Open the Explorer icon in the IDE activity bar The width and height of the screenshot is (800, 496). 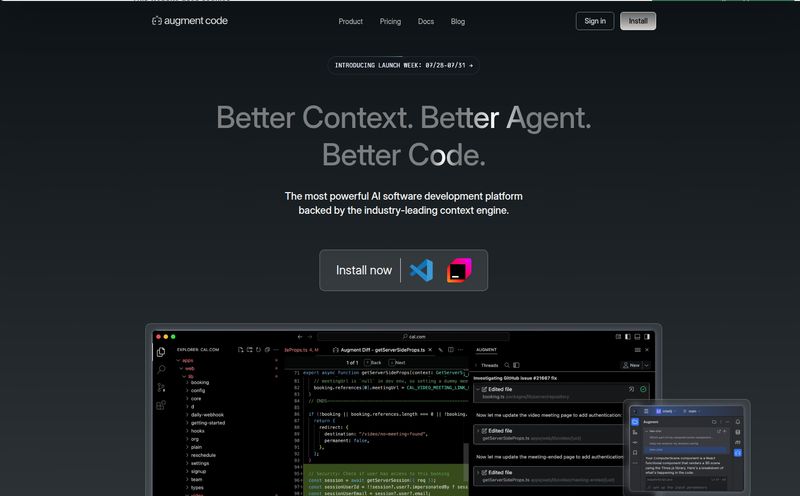[x=161, y=352]
